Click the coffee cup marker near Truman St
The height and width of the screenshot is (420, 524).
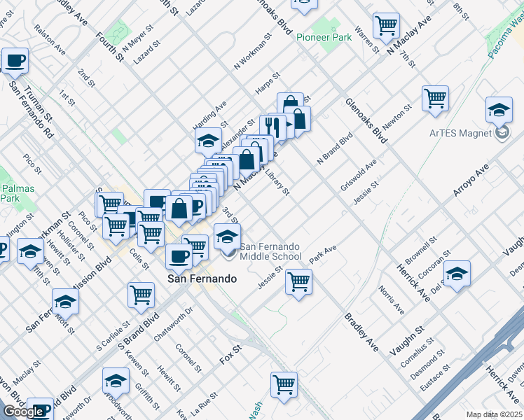tap(14, 61)
